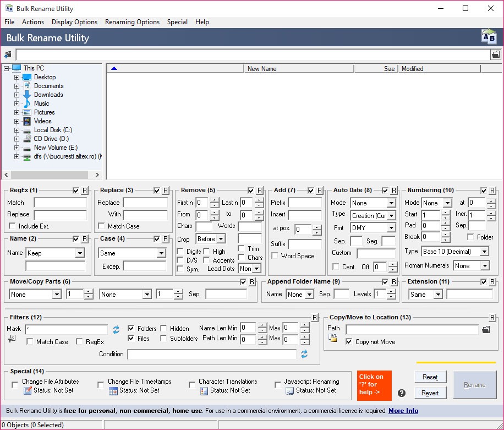Enable Change File Timestamps checkbox
504x430 pixels.
[101, 385]
